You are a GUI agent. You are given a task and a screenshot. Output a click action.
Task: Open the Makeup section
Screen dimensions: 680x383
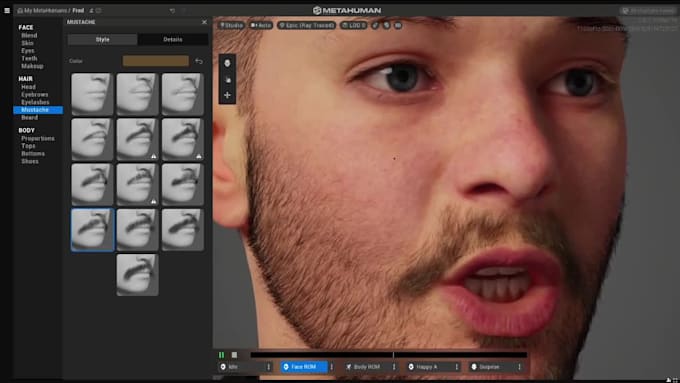tap(32, 66)
